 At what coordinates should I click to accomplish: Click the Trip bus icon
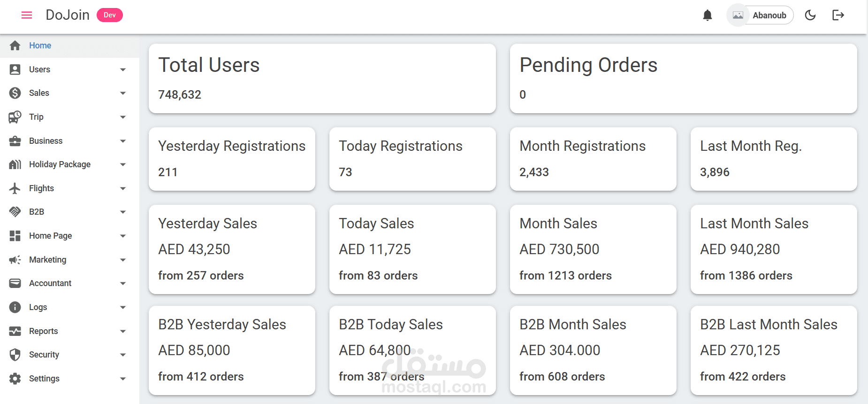pyautogui.click(x=15, y=117)
